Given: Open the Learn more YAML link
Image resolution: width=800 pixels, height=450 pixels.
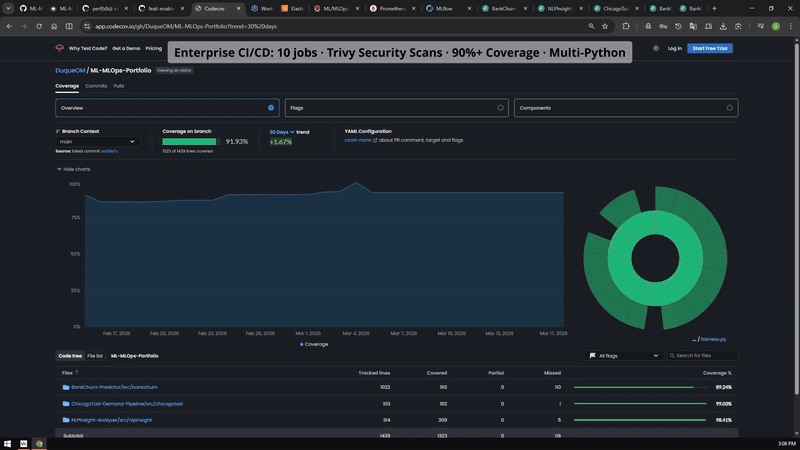Looking at the screenshot, I should pyautogui.click(x=358, y=140).
